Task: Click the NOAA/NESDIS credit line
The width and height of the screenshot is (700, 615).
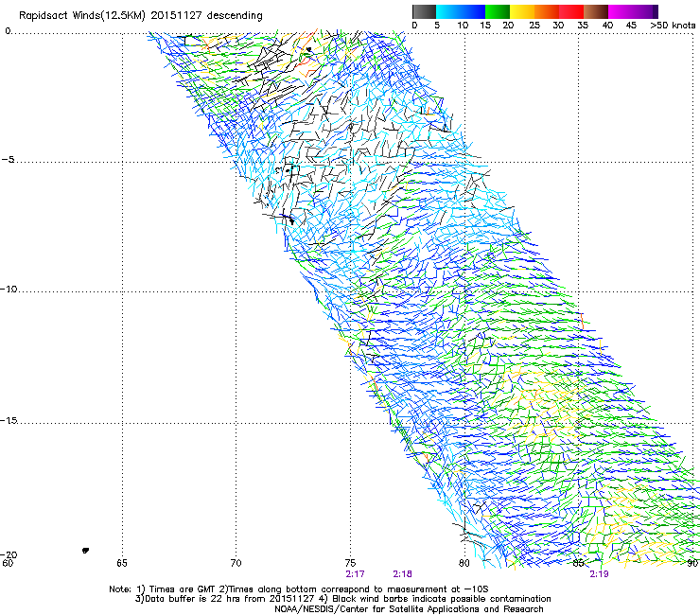Action: (x=409, y=608)
